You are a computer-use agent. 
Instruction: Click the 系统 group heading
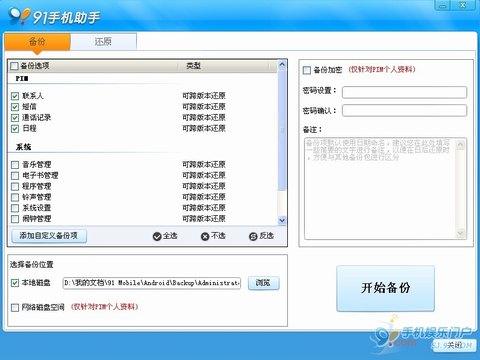(x=23, y=147)
